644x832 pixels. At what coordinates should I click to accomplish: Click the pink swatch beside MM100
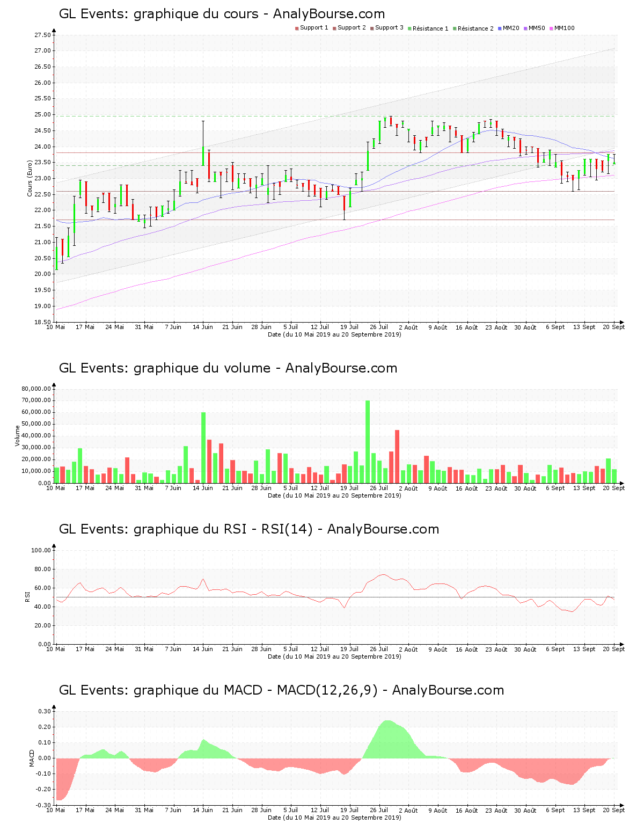pos(551,28)
